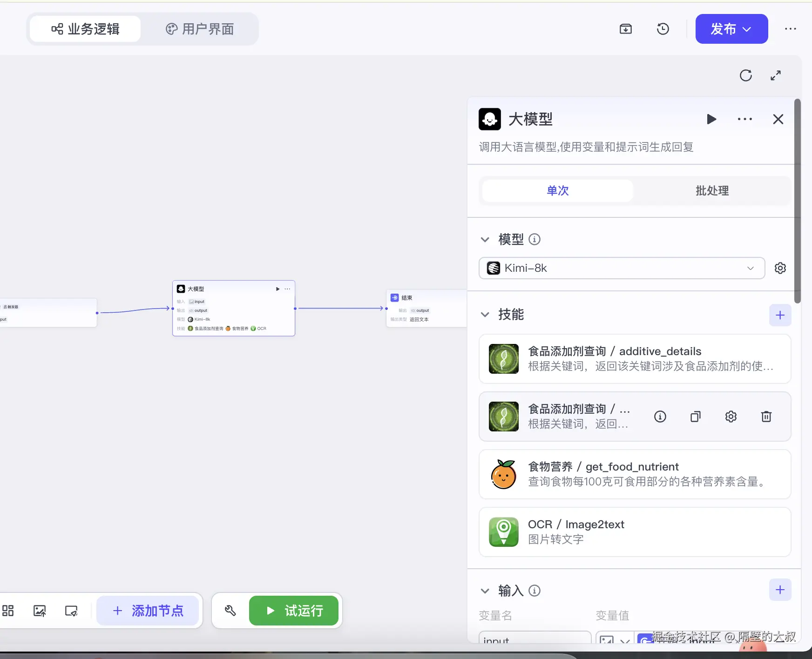
Task: Delete the hovered 食品添加剂查询 skill
Action: [766, 417]
